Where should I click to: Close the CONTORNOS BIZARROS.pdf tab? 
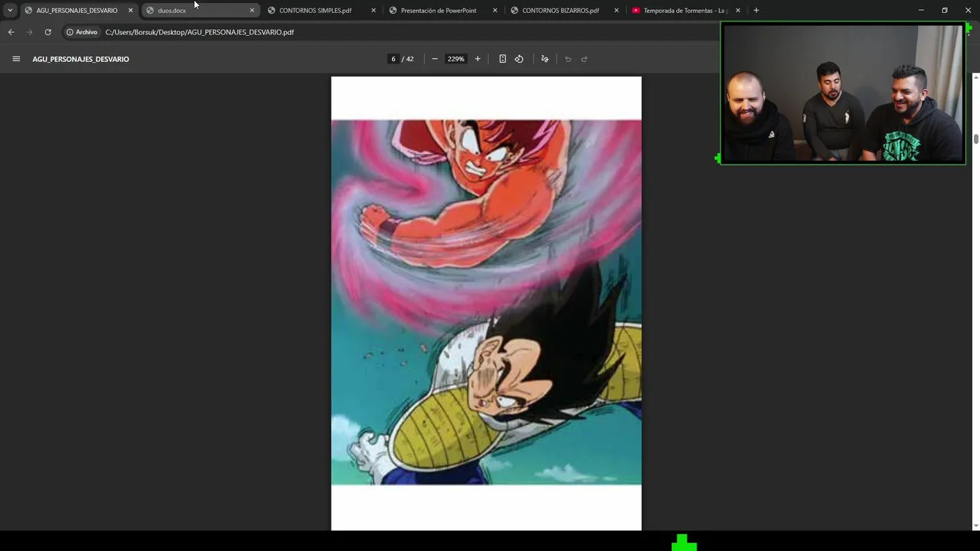[x=616, y=11]
